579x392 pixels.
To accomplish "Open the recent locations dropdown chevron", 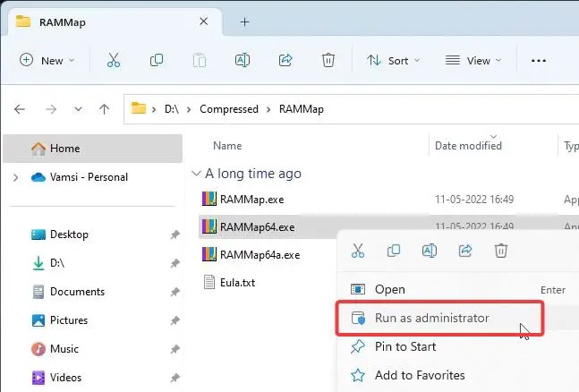I will 78,109.
